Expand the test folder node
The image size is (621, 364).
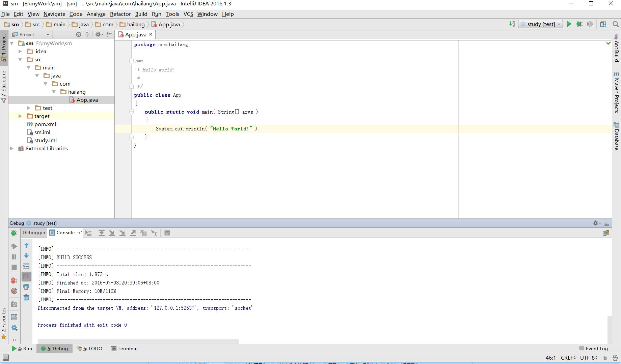coord(29,108)
